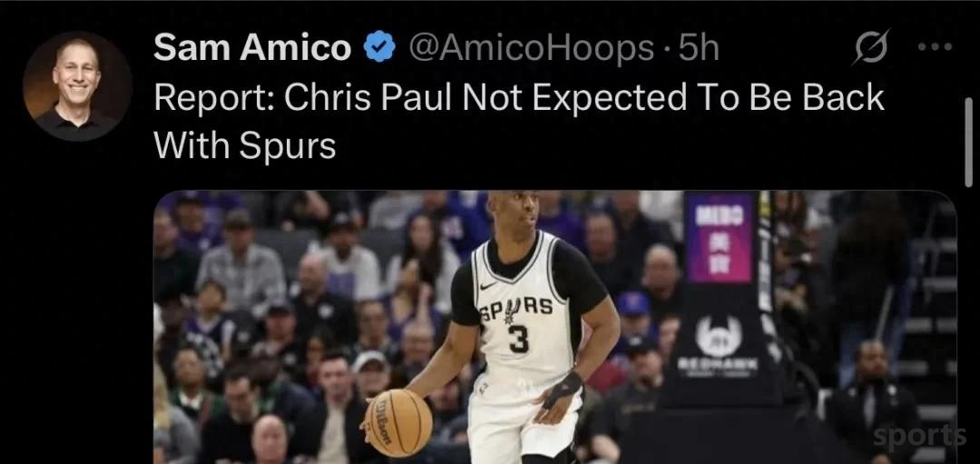
Task: Click the vertical scrollbar thumb
Action: tap(969, 143)
